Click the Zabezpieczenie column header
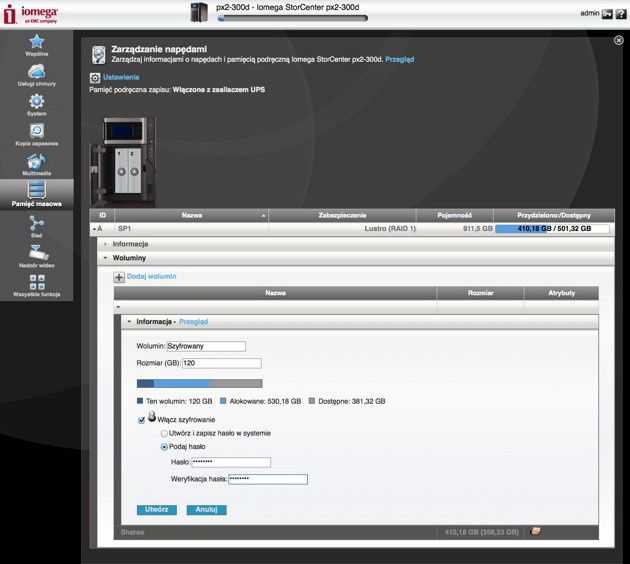Screen dimensions: 630x564 342,216
